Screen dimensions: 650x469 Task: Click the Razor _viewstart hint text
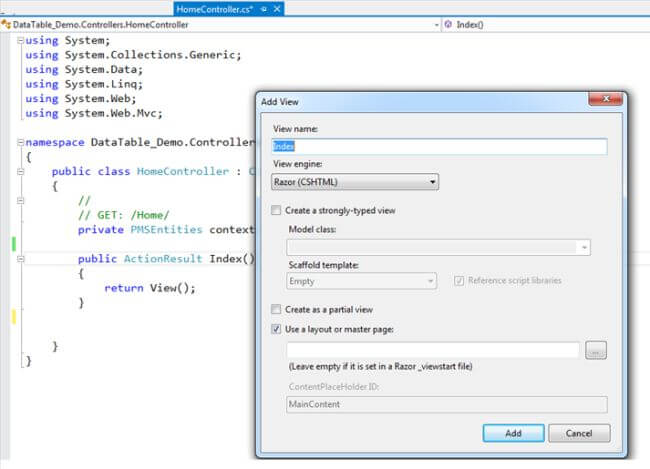coord(381,367)
